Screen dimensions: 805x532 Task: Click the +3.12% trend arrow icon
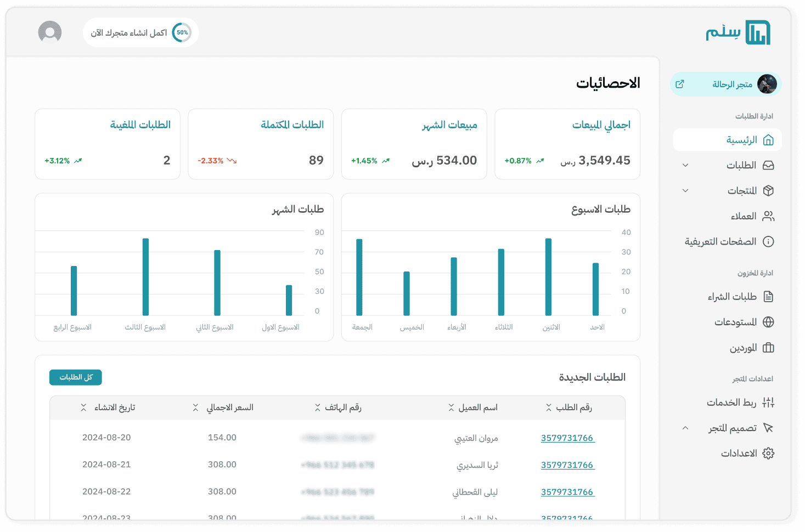(78, 161)
